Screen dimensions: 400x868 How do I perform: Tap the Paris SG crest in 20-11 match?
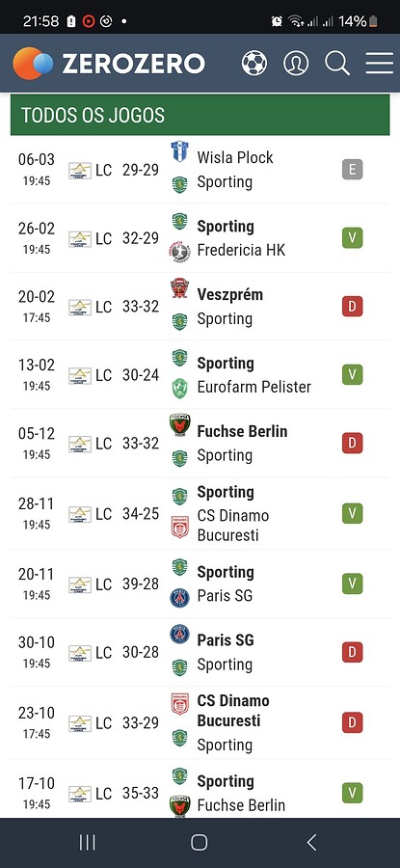pos(179,597)
